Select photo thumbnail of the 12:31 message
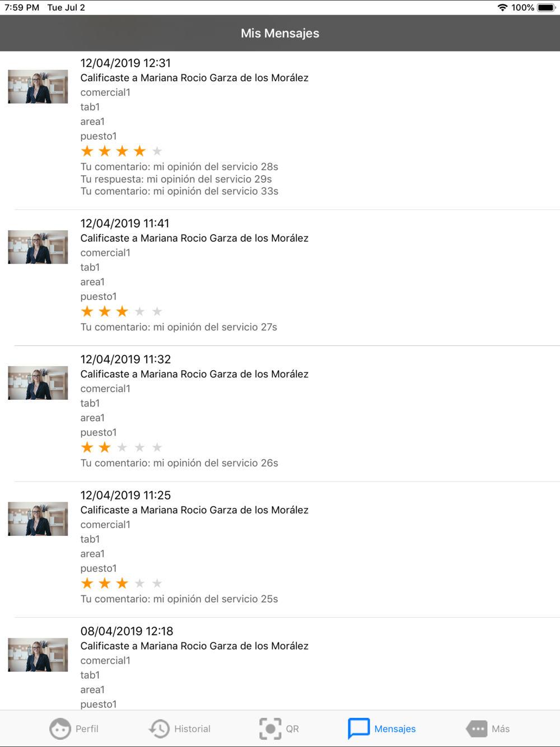Image resolution: width=560 pixels, height=747 pixels. 38,87
